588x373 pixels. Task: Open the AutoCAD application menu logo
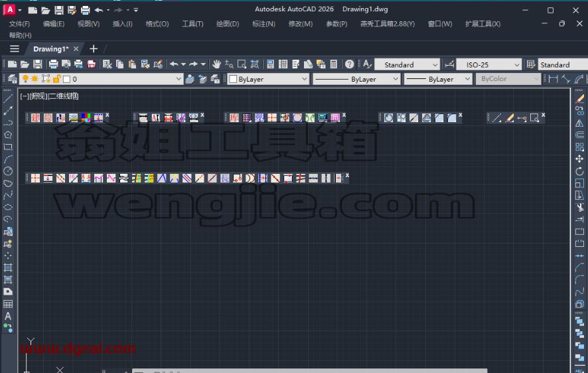(9, 9)
